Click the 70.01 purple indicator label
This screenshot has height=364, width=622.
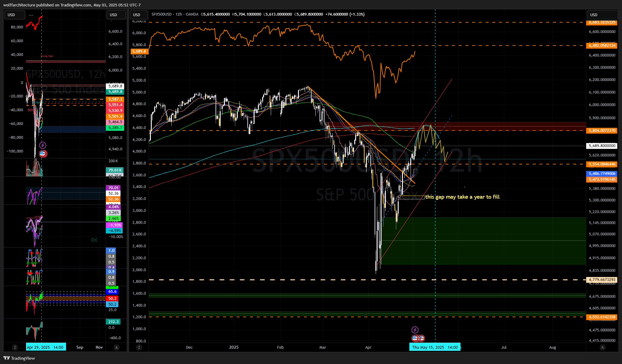113,188
